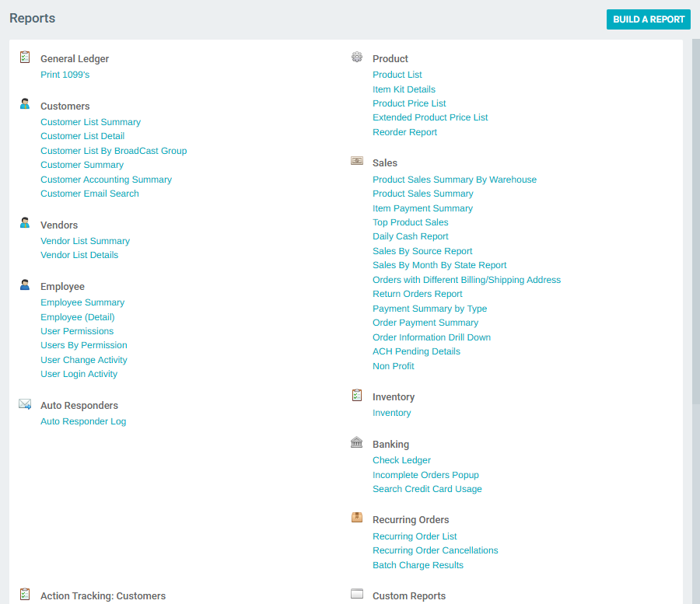Open the Print 1099's report
Image resolution: width=700 pixels, height=604 pixels.
tap(65, 74)
